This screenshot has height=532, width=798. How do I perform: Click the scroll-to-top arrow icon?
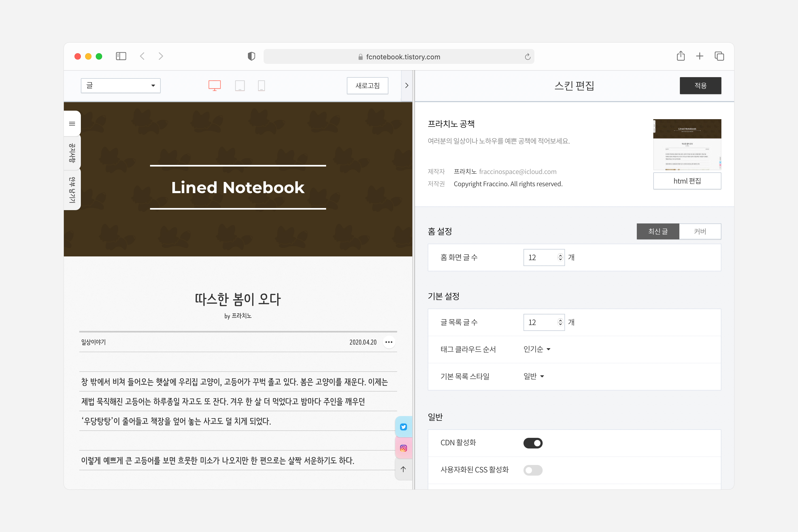click(x=404, y=469)
